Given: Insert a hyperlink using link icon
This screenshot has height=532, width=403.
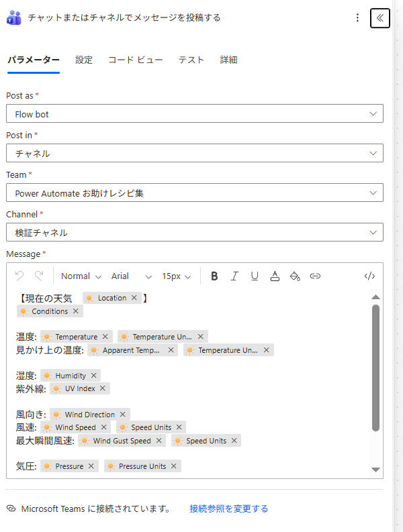Looking at the screenshot, I should pyautogui.click(x=315, y=276).
